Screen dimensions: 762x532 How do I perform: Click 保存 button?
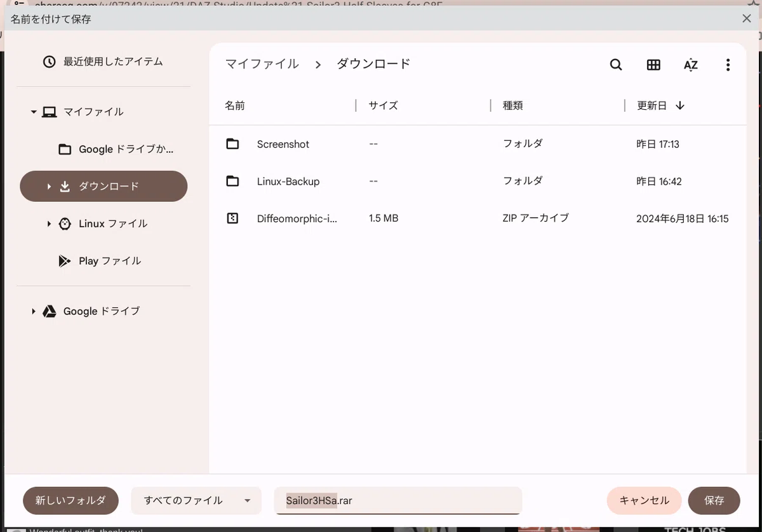coord(714,500)
